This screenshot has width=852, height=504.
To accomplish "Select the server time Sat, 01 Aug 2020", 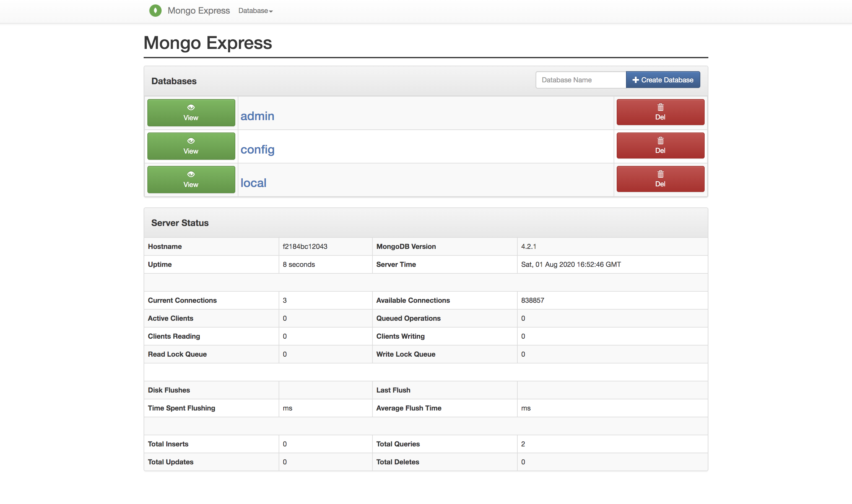I will pyautogui.click(x=571, y=265).
